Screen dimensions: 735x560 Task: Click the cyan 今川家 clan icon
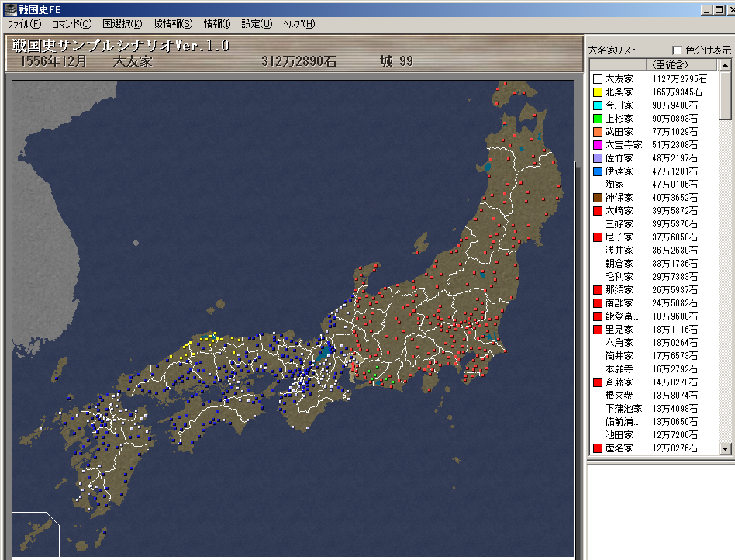pyautogui.click(x=598, y=105)
